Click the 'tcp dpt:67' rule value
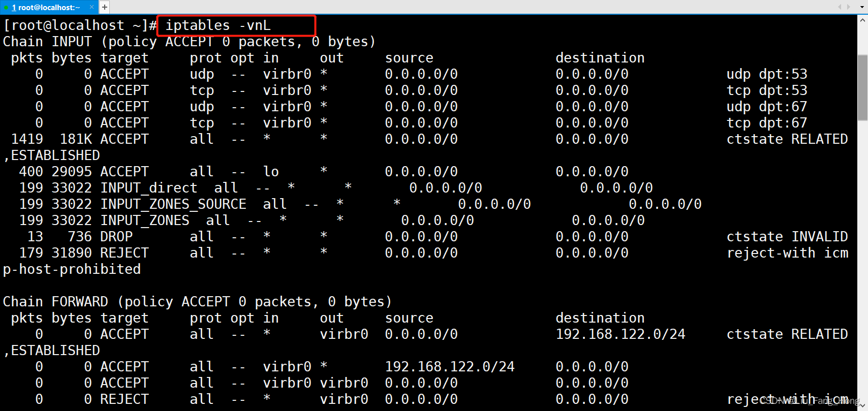This screenshot has width=868, height=411. (x=767, y=123)
